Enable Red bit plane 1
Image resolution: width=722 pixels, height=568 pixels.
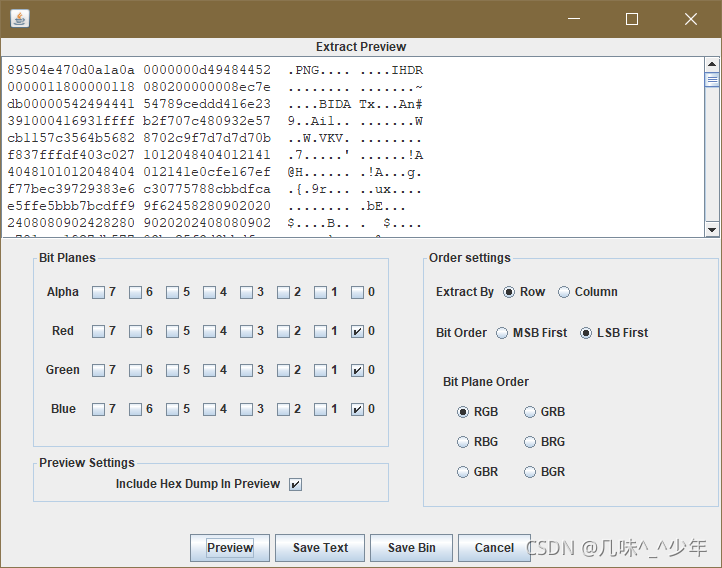[320, 331]
